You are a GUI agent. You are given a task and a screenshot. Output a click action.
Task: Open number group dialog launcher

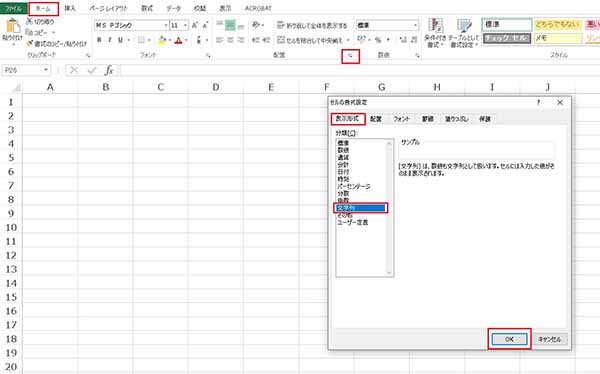pos(417,56)
